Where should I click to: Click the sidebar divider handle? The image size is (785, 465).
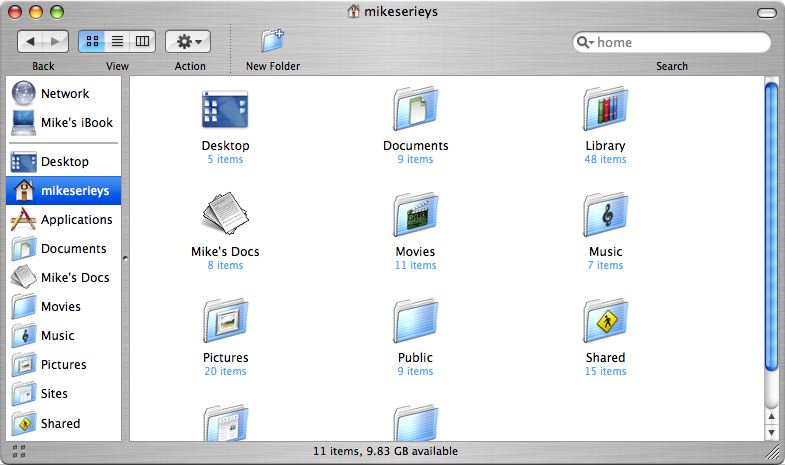[125, 258]
